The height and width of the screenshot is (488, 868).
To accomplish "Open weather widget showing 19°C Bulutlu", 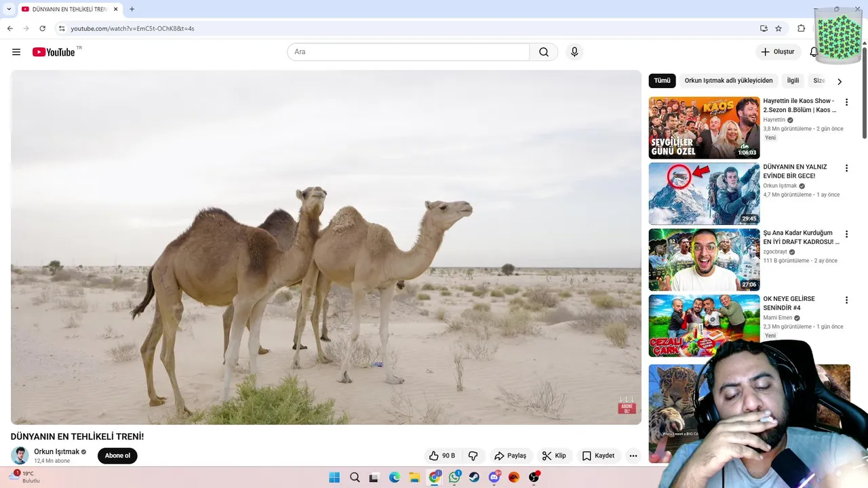I will pyautogui.click(x=24, y=477).
